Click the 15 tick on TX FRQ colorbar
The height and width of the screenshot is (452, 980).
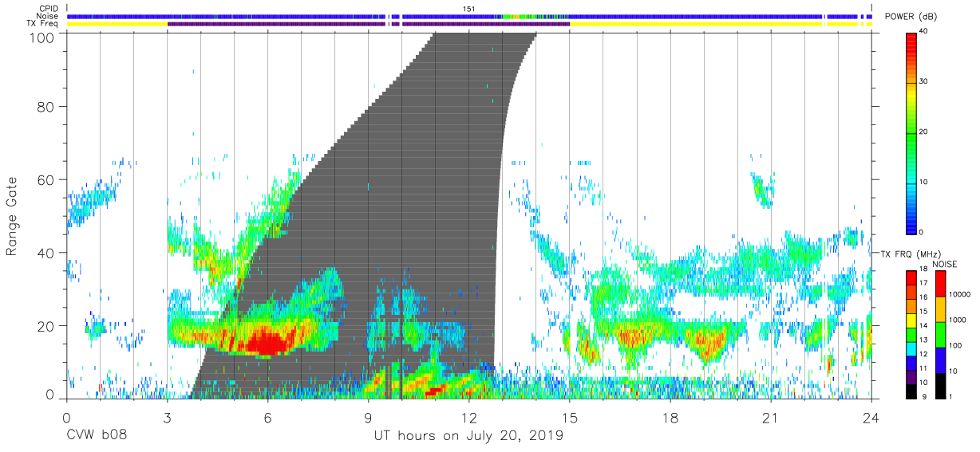924,312
